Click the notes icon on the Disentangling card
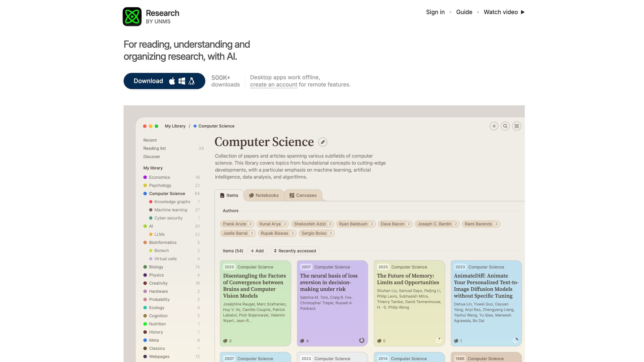 coord(225,341)
